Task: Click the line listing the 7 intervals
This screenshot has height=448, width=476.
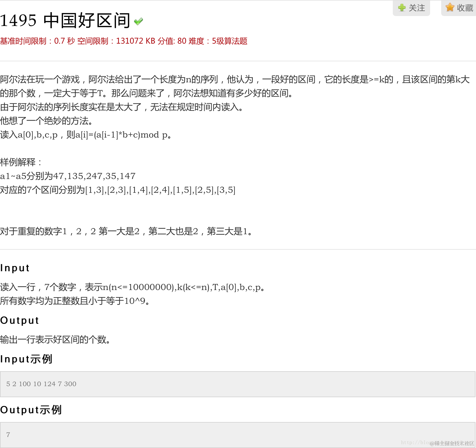Action: 118,190
